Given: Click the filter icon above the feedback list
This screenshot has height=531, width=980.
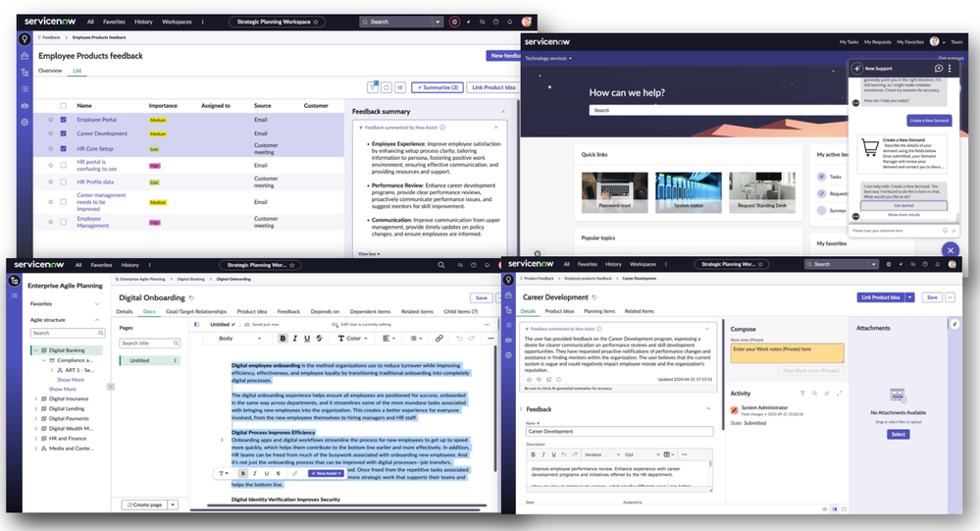Looking at the screenshot, I should (x=373, y=88).
